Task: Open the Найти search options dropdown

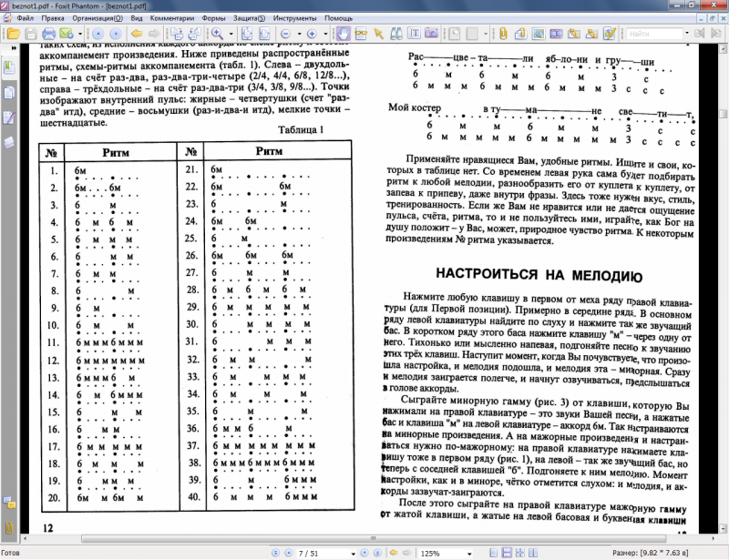Action: click(687, 34)
